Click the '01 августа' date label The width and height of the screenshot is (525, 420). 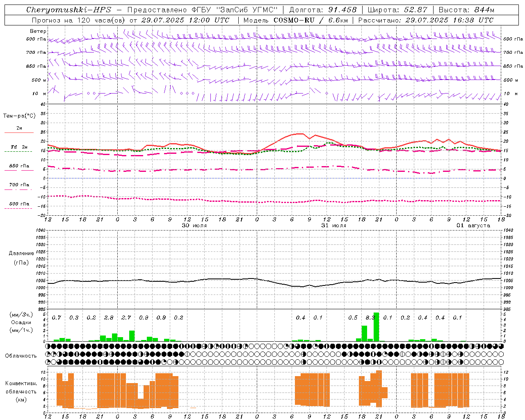click(x=473, y=226)
